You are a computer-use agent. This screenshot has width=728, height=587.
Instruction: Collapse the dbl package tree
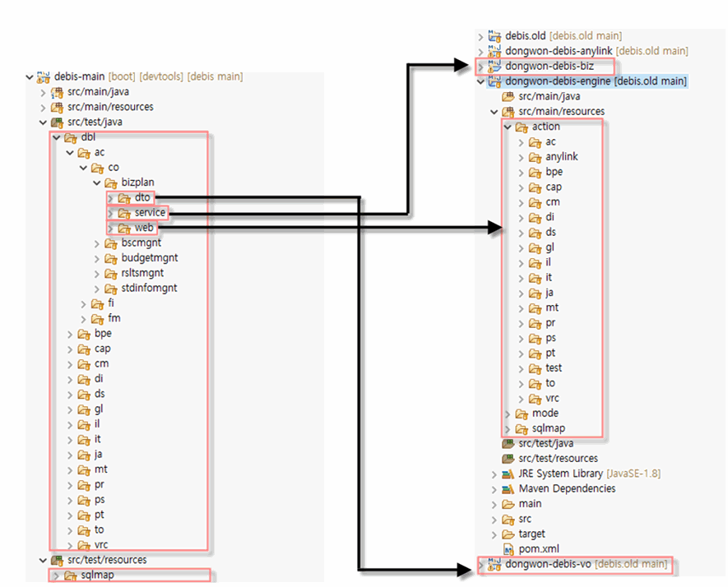pyautogui.click(x=57, y=138)
